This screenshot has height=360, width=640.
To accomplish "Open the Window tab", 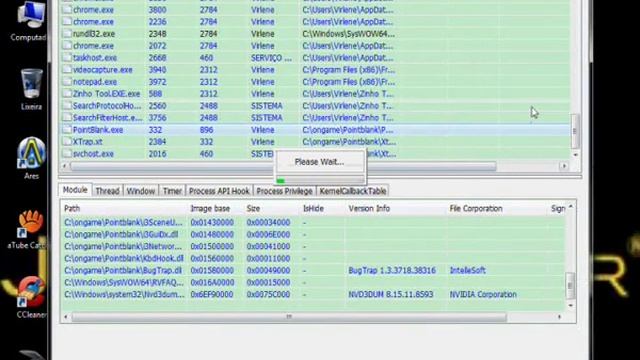I will pyautogui.click(x=140, y=191).
